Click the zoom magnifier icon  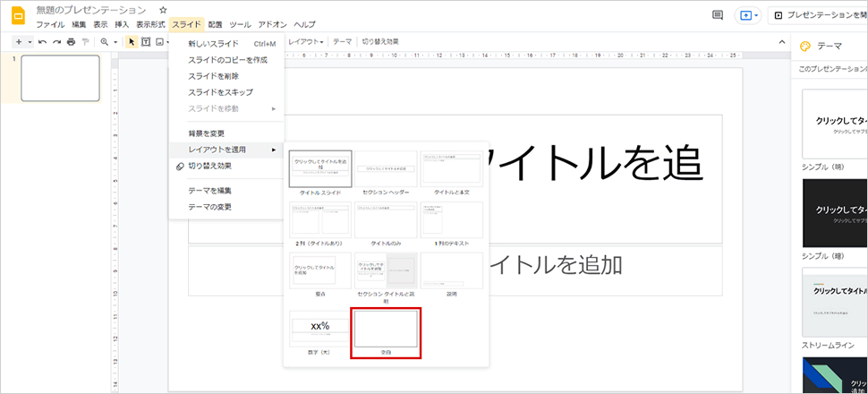(104, 41)
